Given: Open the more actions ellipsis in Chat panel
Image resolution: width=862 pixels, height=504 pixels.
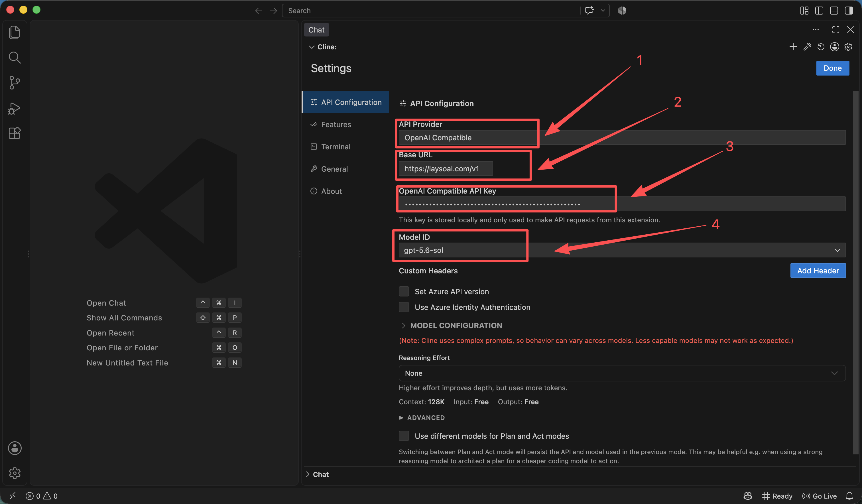Looking at the screenshot, I should (x=816, y=30).
